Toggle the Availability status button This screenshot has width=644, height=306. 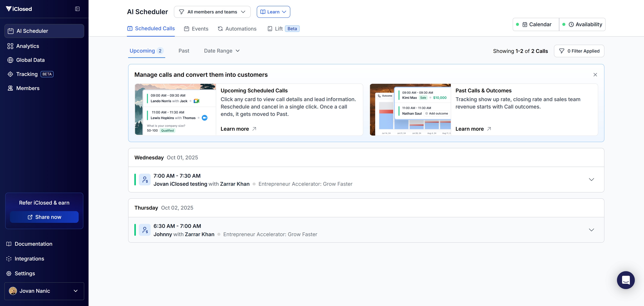(582, 25)
